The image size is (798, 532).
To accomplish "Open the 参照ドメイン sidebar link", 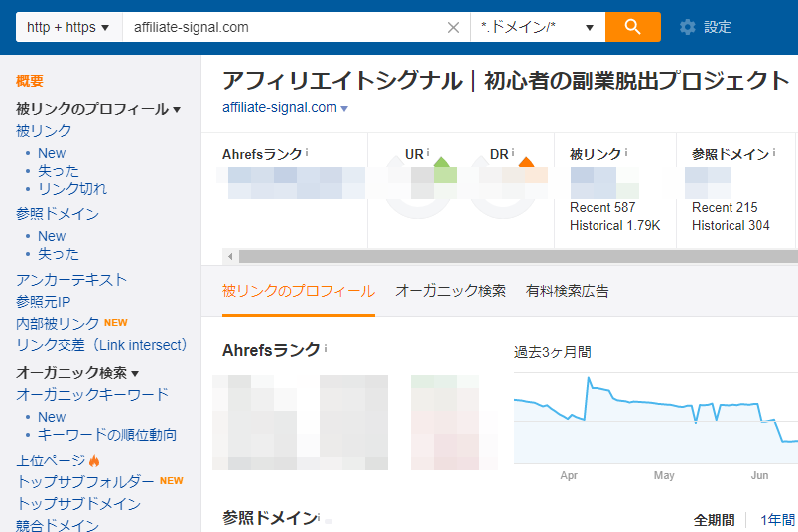I will pyautogui.click(x=58, y=213).
